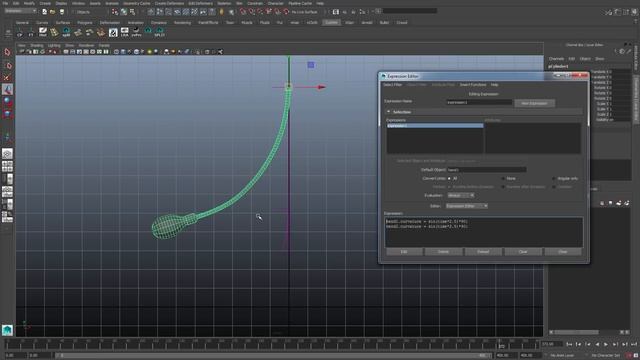Select expression1 in the Expressions list
640x360 pixels.
[x=435, y=126]
